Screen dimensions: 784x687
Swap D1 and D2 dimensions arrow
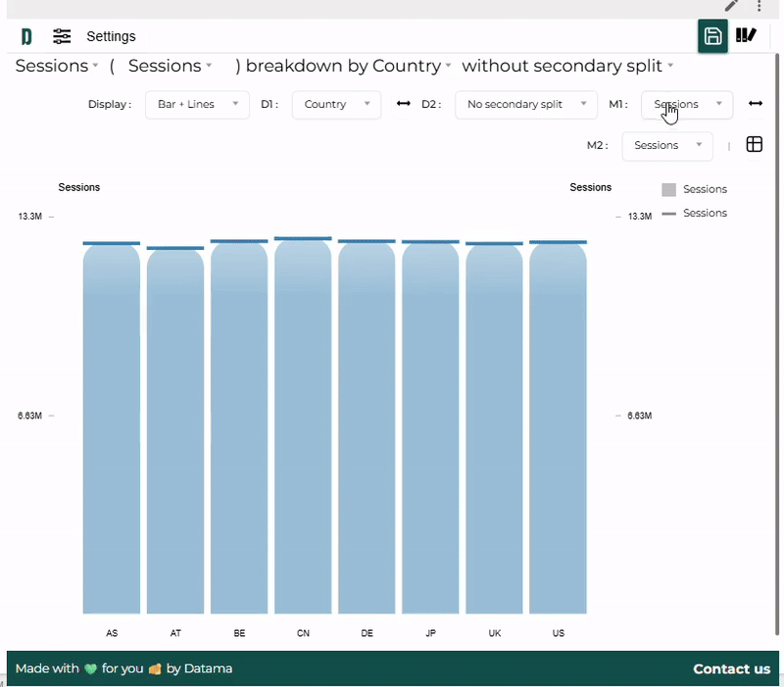point(403,104)
